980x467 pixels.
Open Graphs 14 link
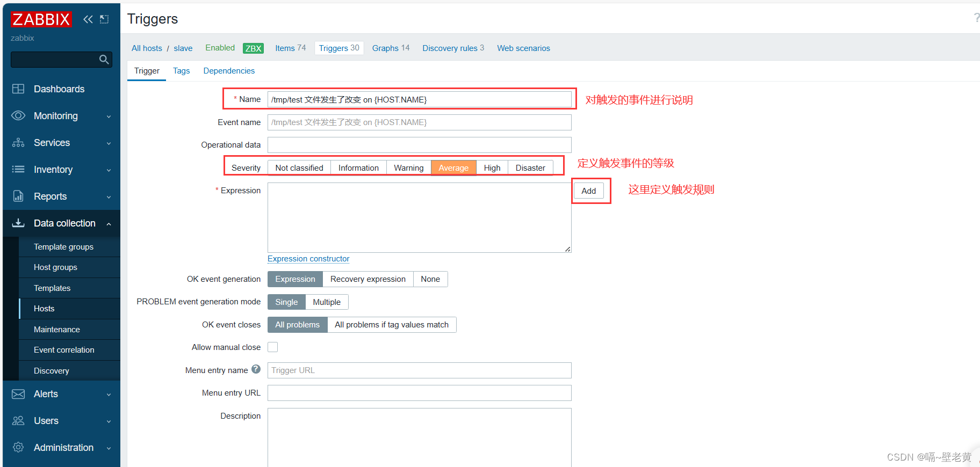click(391, 48)
